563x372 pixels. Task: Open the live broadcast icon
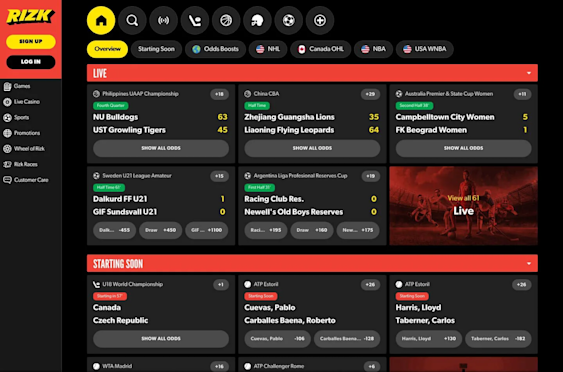coord(163,20)
